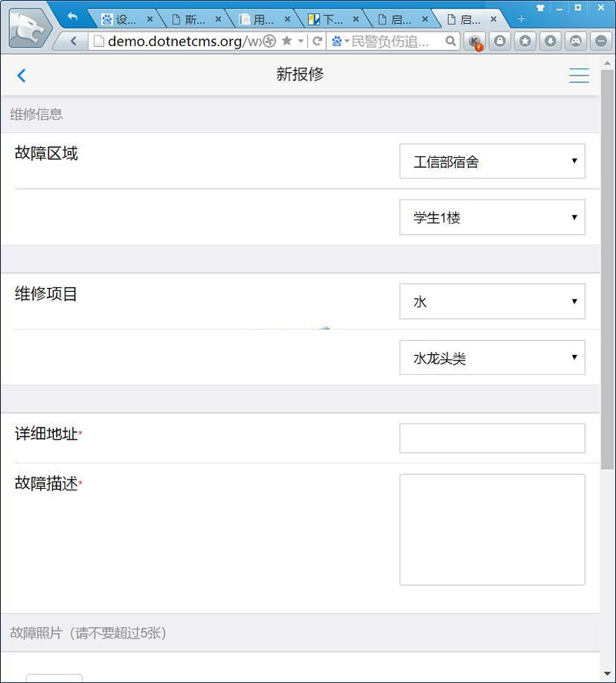
Task: Open the downloads icon on the toolbar
Action: [x=550, y=42]
